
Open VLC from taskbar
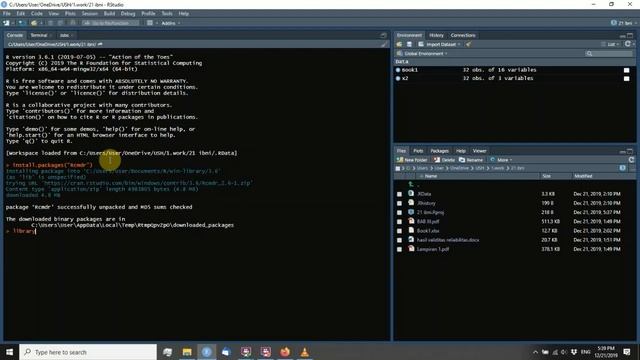pos(304,352)
